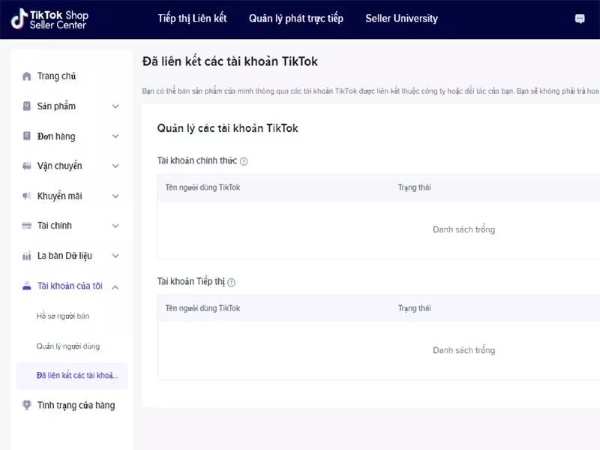Click the Đơn hàng orders icon
Viewport: 600px width, 450px height.
click(x=27, y=136)
